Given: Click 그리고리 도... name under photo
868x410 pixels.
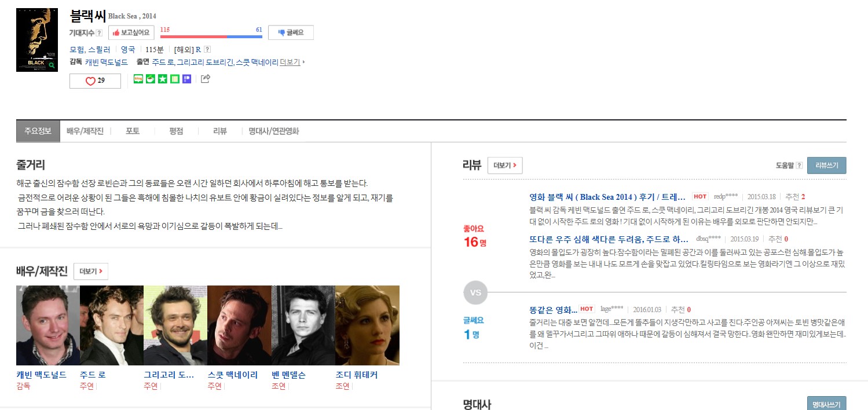Looking at the screenshot, I should (x=169, y=375).
